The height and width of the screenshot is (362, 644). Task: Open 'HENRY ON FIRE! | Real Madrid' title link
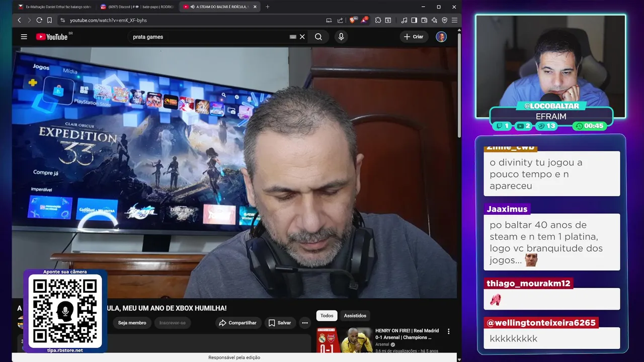click(407, 334)
